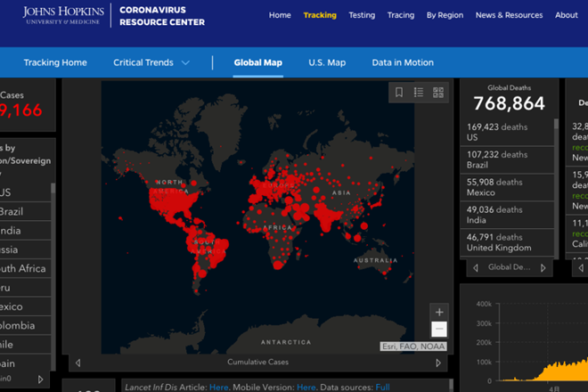Select US in the country list
588x392 pixels.
pos(25,192)
